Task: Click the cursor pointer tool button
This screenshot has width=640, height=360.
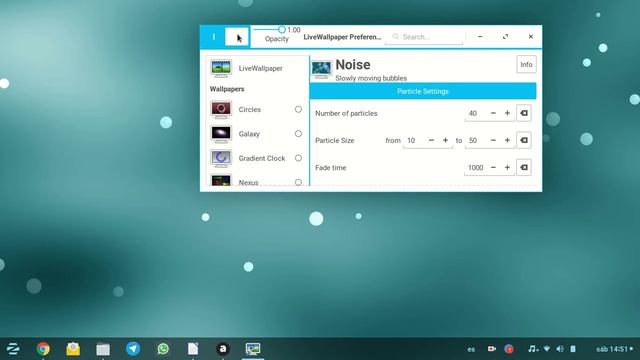Action: pos(237,37)
